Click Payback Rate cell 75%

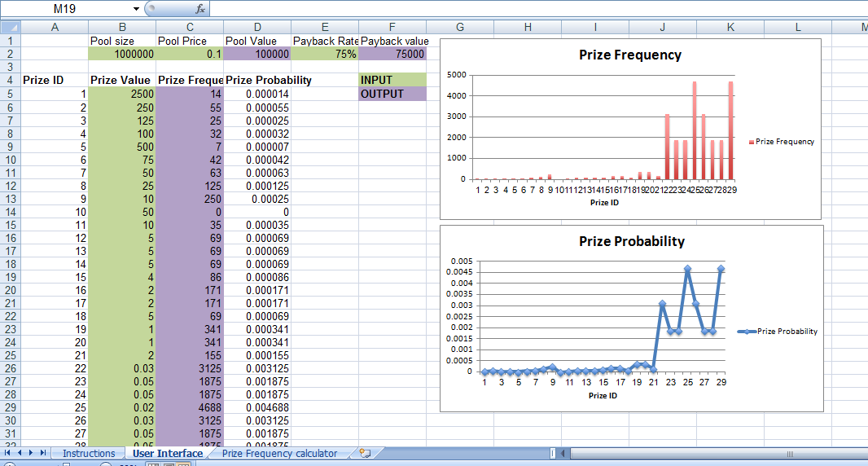tap(325, 54)
